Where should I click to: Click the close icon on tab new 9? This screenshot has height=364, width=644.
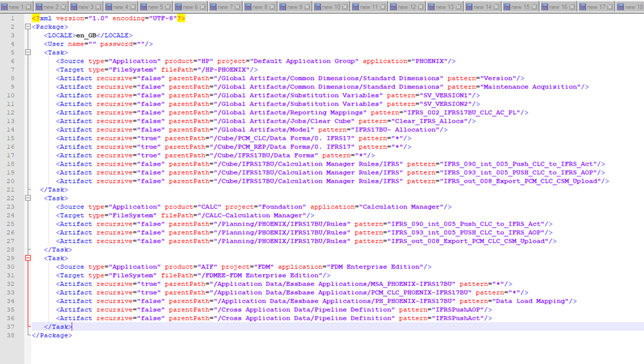coord(306,7)
